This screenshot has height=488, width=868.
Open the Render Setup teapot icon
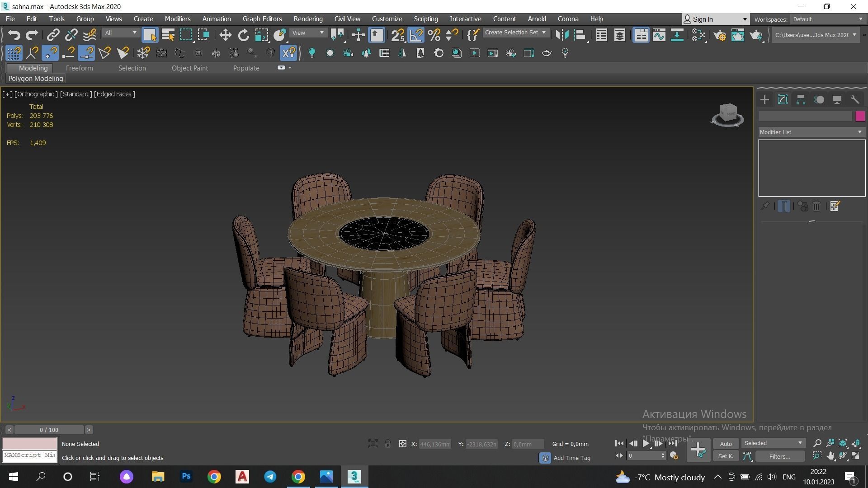(720, 35)
